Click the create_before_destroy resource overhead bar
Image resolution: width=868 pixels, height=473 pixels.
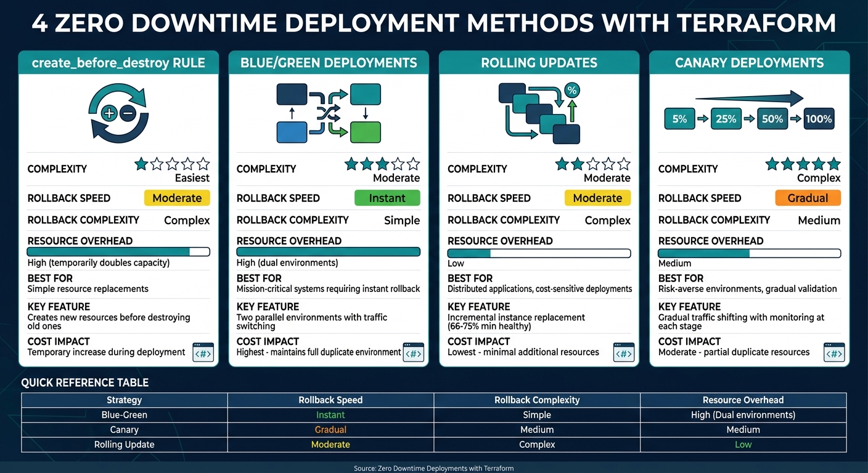(118, 252)
